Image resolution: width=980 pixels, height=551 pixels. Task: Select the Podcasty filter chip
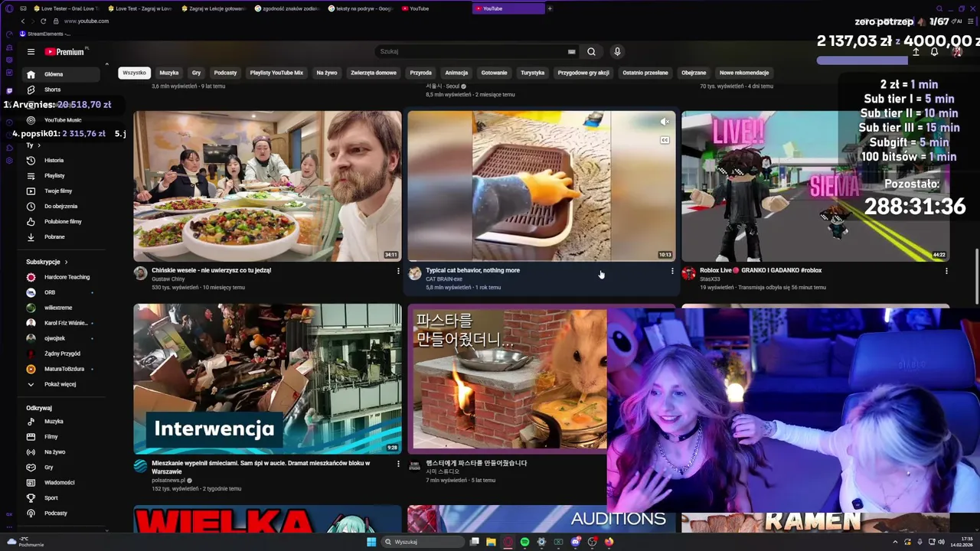(225, 73)
